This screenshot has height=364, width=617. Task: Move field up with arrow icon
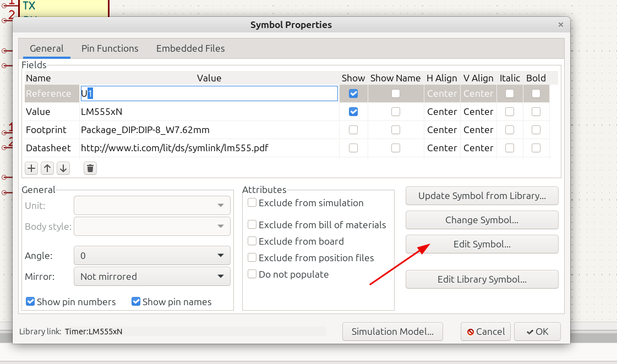[47, 168]
